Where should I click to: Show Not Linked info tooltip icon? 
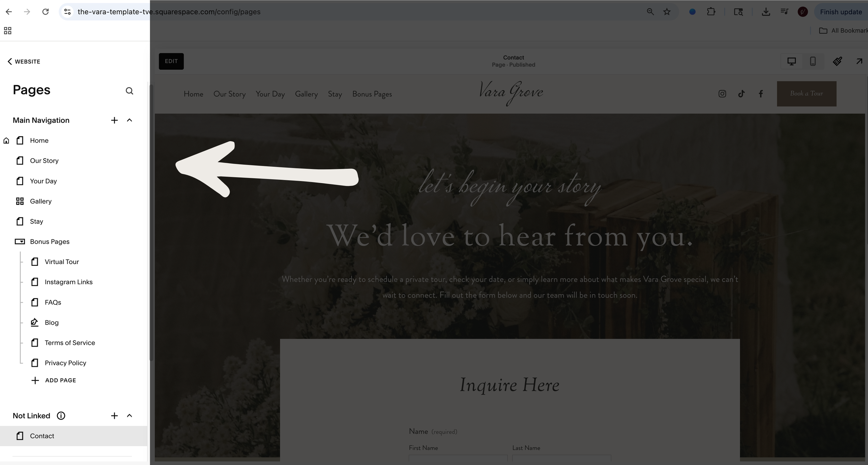(x=61, y=416)
